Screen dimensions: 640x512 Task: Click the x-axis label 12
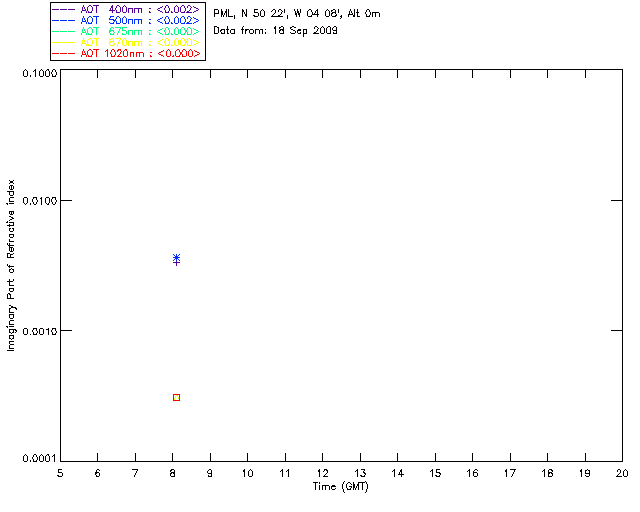(x=322, y=473)
